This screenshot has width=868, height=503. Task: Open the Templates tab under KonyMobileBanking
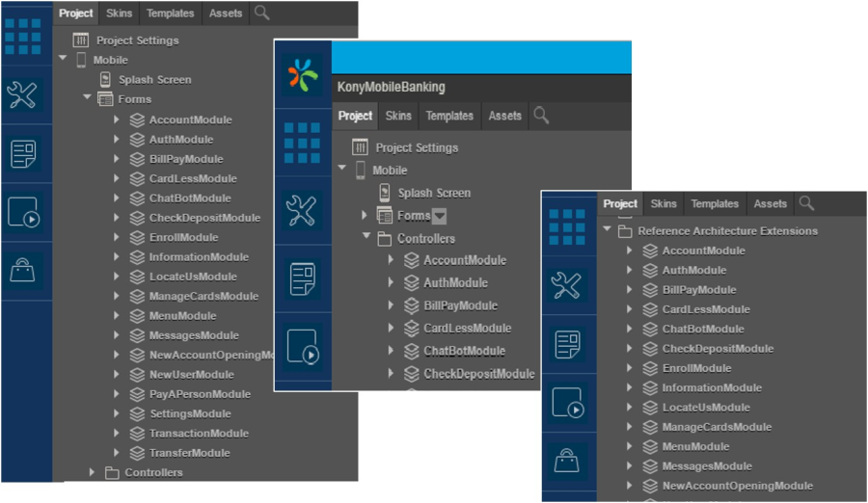(x=449, y=116)
